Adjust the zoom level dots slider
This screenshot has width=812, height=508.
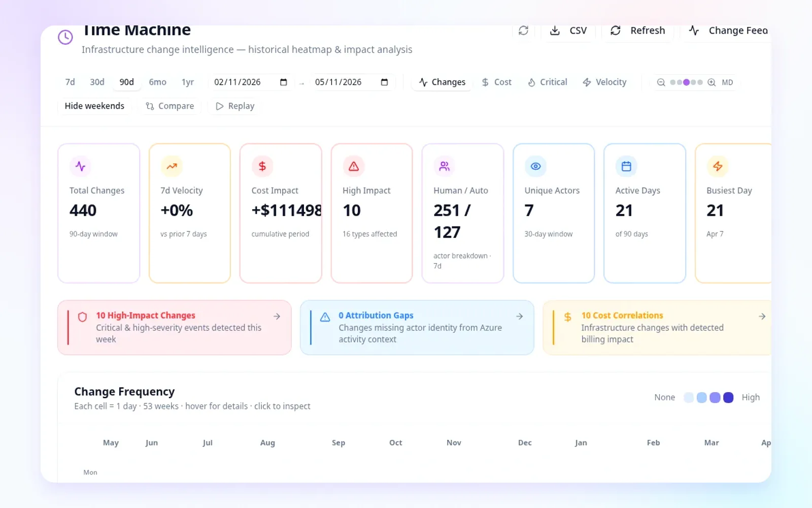pos(686,82)
